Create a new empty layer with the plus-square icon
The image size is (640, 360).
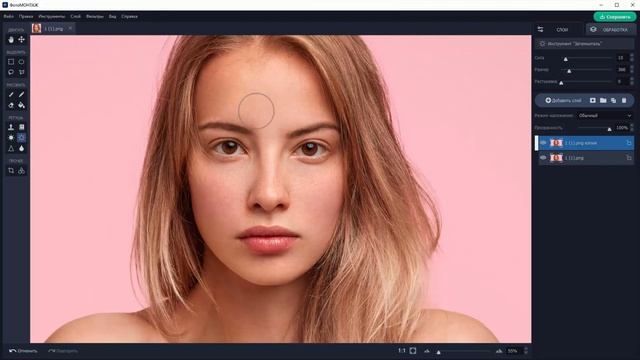(x=593, y=100)
